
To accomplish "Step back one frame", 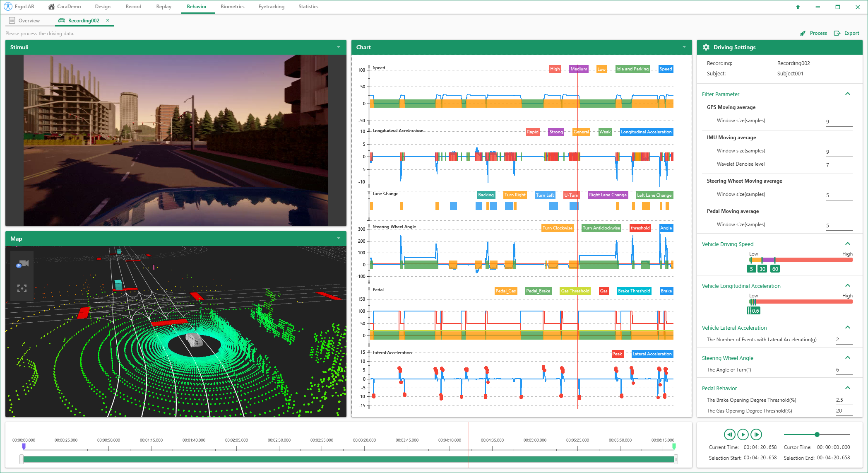I will pos(729,434).
